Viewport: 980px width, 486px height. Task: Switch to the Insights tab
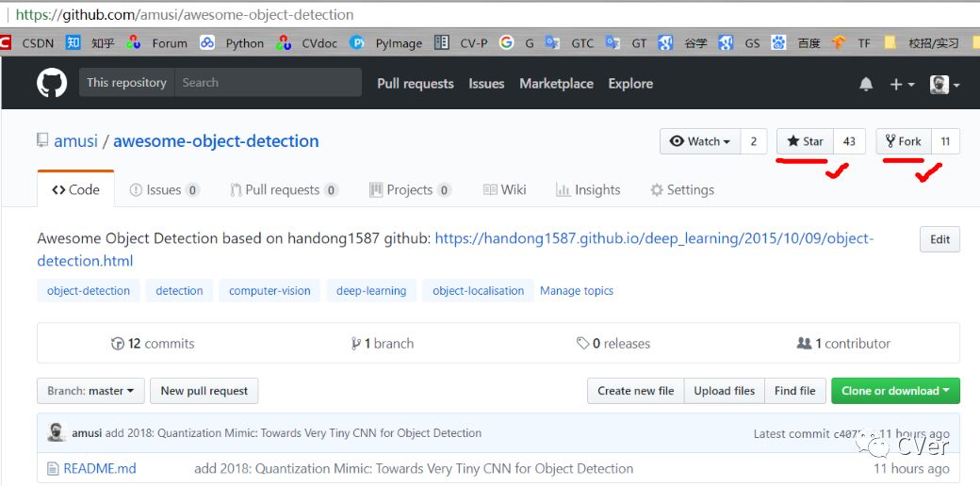pos(588,190)
